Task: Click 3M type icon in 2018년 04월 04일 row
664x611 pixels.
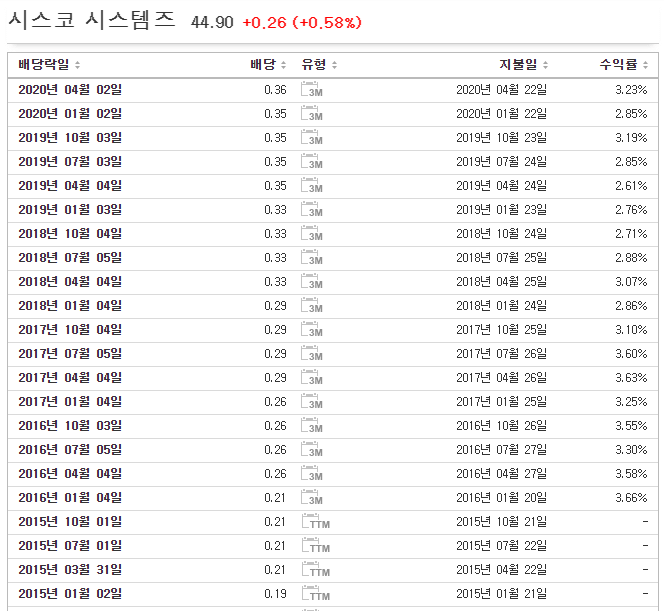Action: click(x=312, y=282)
